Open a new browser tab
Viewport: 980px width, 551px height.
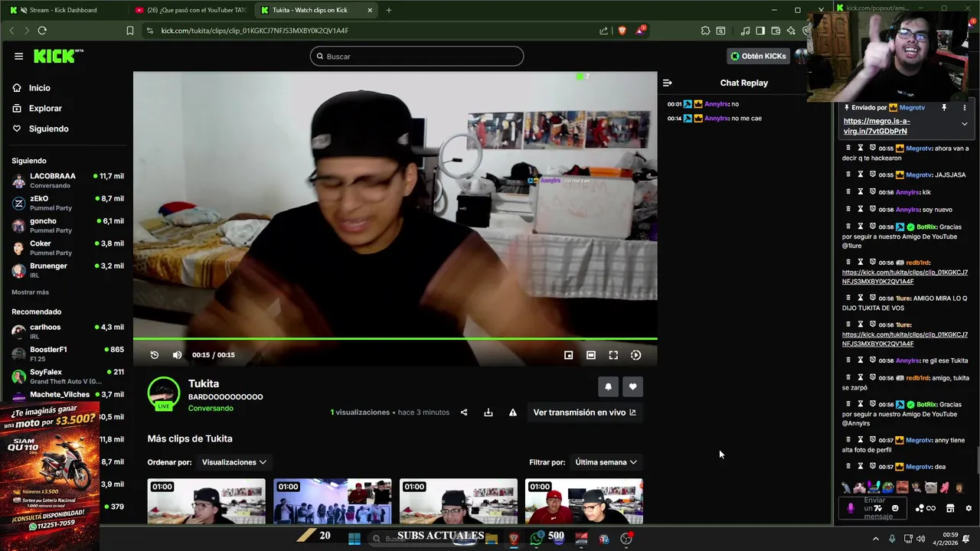click(388, 10)
